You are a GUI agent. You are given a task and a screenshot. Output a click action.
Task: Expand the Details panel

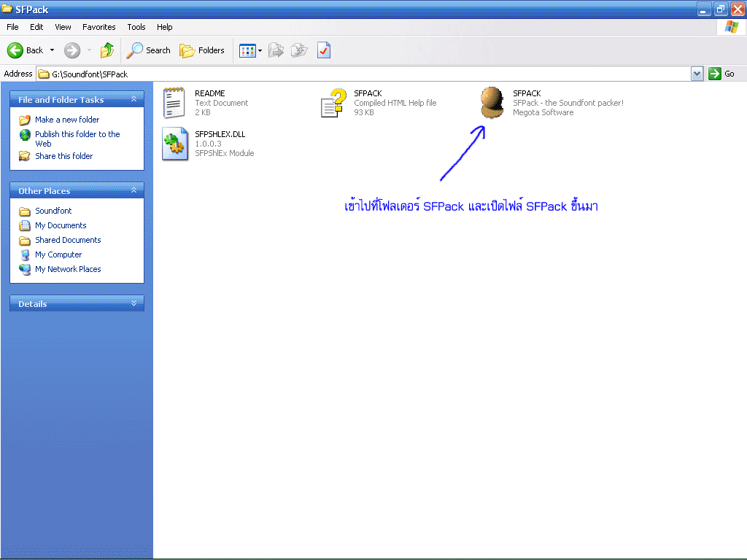[134, 303]
